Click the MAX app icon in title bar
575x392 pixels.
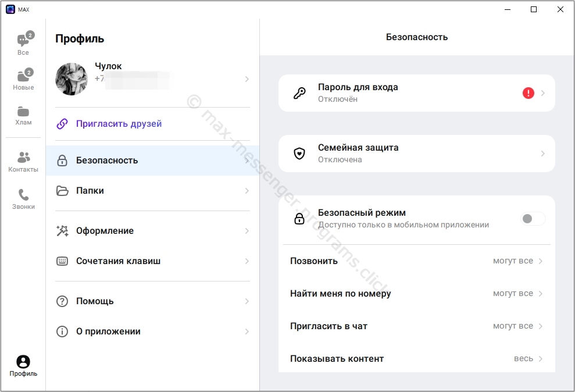10,9
